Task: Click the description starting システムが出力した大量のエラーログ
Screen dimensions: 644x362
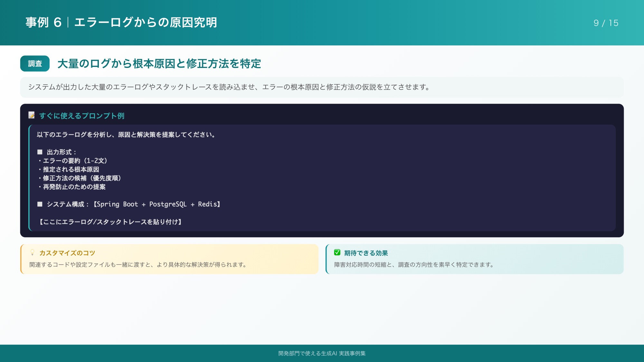Action: [229, 87]
